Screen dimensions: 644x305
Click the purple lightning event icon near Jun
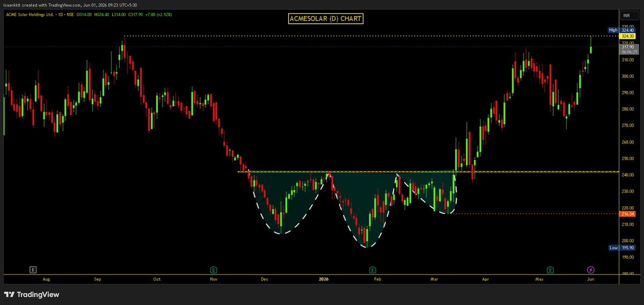[x=590, y=269]
